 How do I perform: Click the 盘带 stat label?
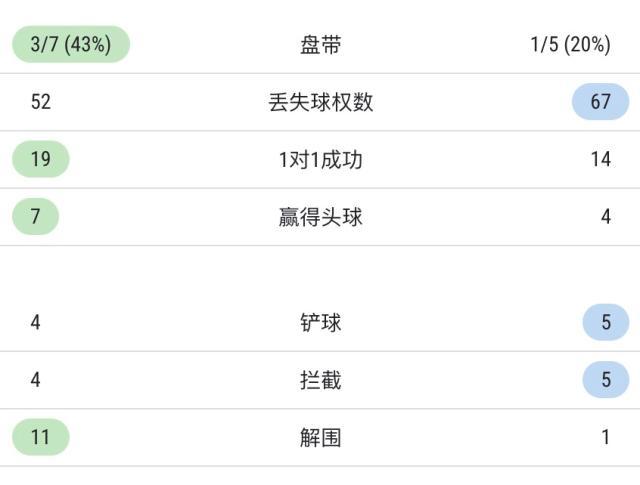click(320, 45)
